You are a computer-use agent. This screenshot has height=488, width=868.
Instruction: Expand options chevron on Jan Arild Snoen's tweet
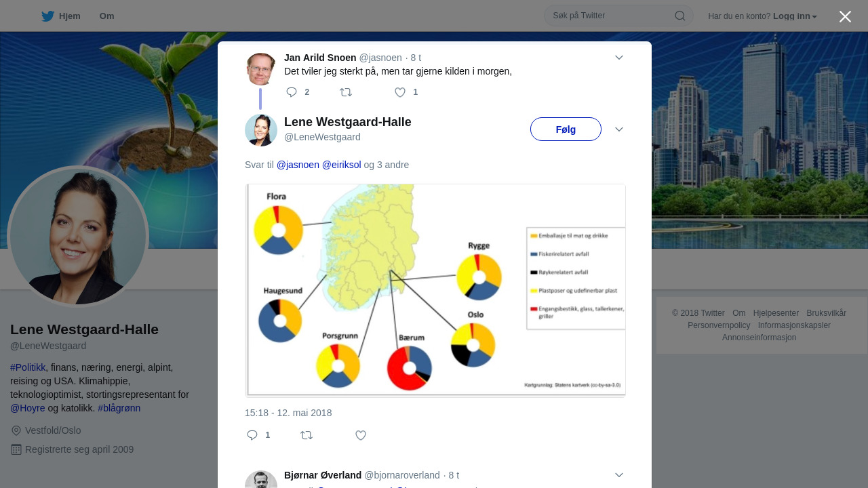pos(619,58)
